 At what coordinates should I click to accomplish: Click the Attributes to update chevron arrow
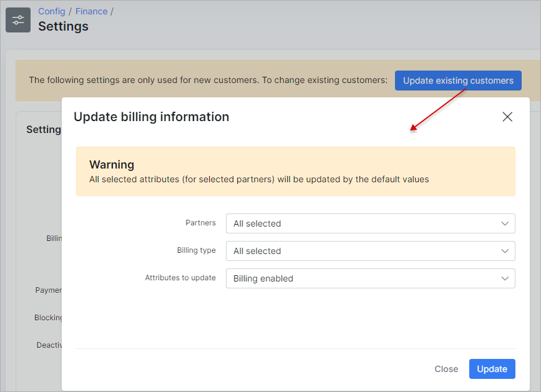pyautogui.click(x=505, y=278)
